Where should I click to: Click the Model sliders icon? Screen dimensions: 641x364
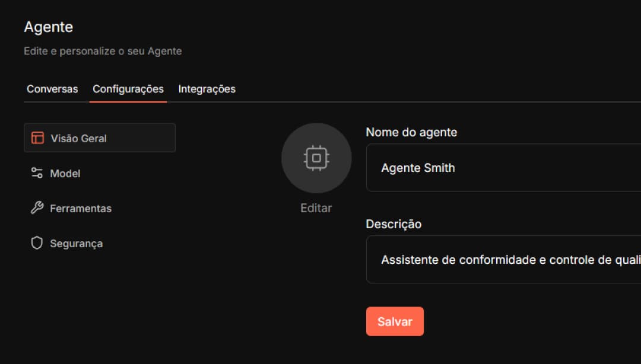[x=37, y=173]
